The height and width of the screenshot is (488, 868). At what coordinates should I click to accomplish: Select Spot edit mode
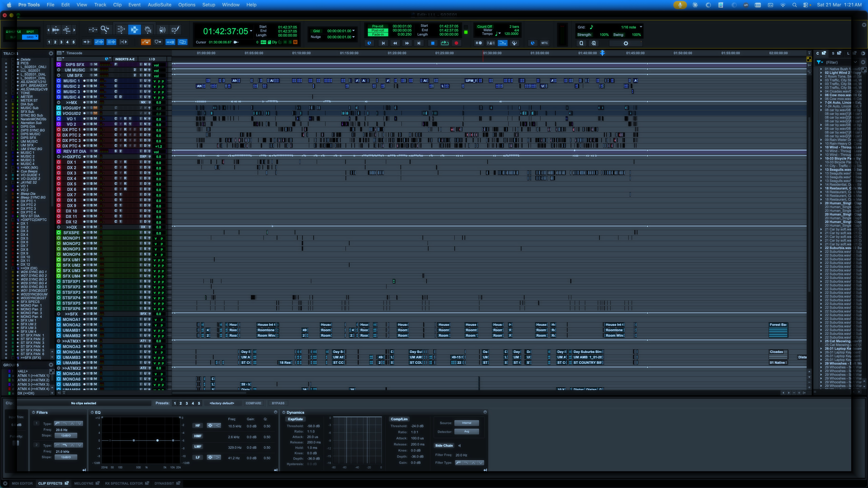pos(30,32)
